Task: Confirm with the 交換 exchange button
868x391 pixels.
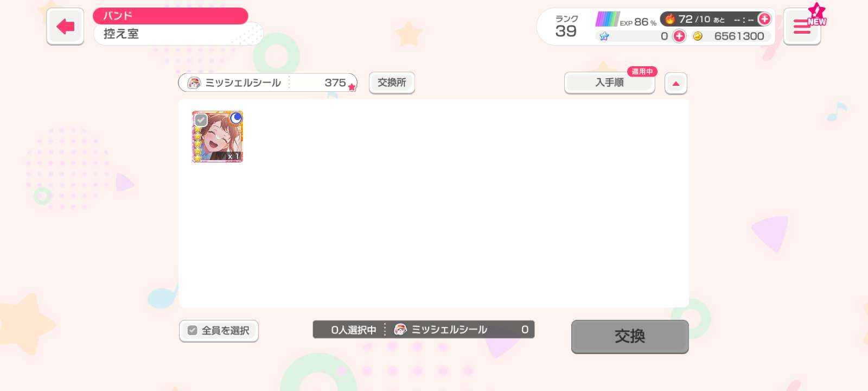Action: click(630, 336)
